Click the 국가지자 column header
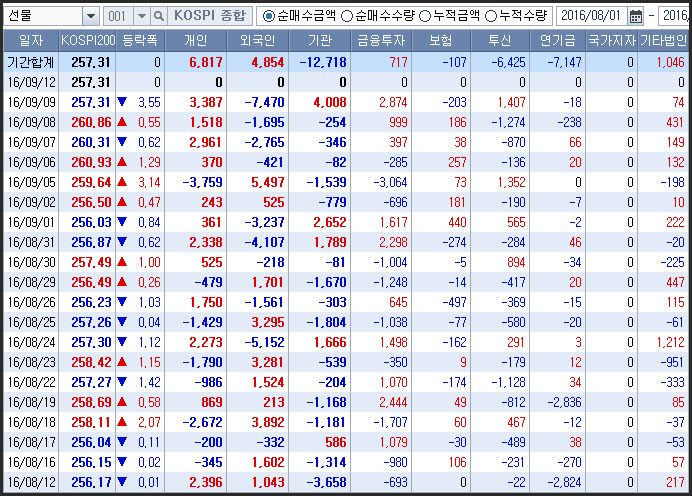The height and width of the screenshot is (496, 692). click(x=612, y=41)
